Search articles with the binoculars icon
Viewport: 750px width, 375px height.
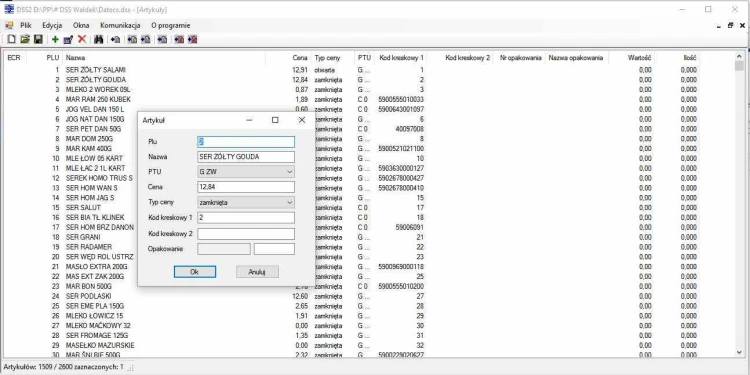(99, 40)
